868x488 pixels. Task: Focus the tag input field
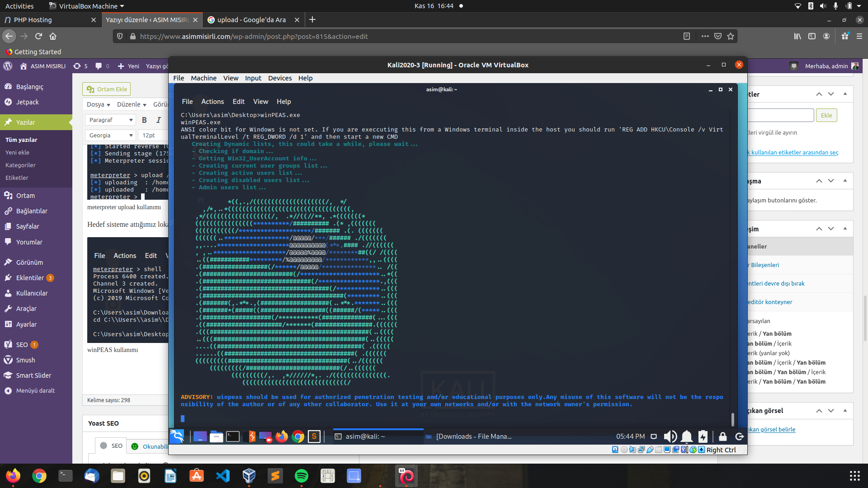click(780, 115)
